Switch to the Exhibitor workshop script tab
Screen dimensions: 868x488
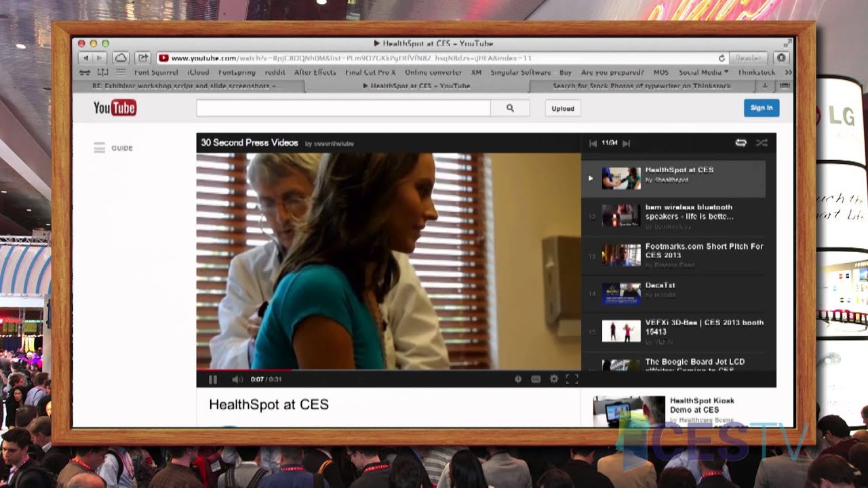189,86
